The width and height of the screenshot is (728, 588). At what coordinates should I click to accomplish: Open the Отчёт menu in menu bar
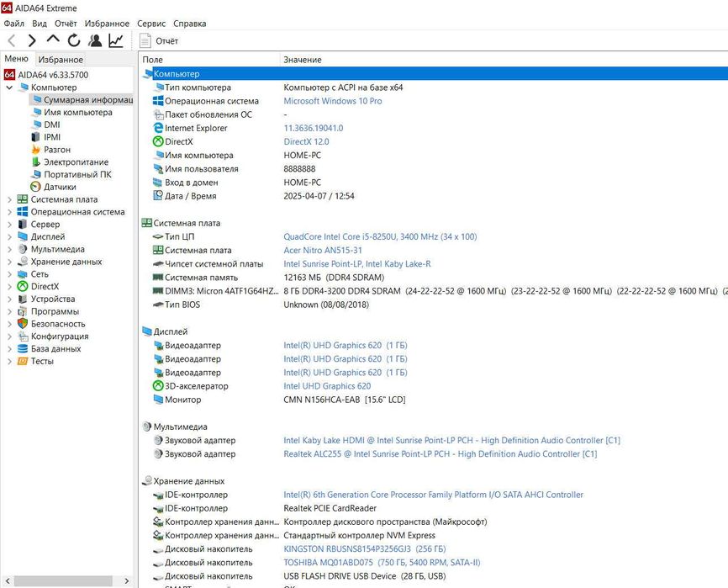(66, 24)
